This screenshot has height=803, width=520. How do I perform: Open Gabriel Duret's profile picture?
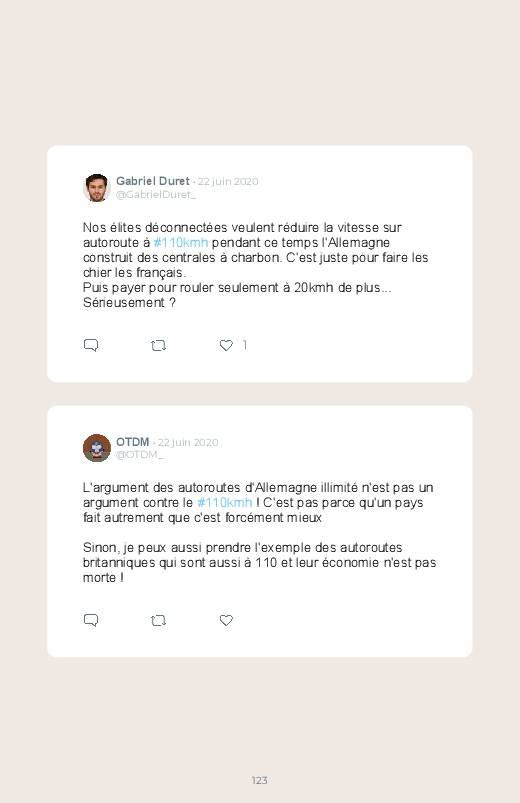tap(97, 188)
